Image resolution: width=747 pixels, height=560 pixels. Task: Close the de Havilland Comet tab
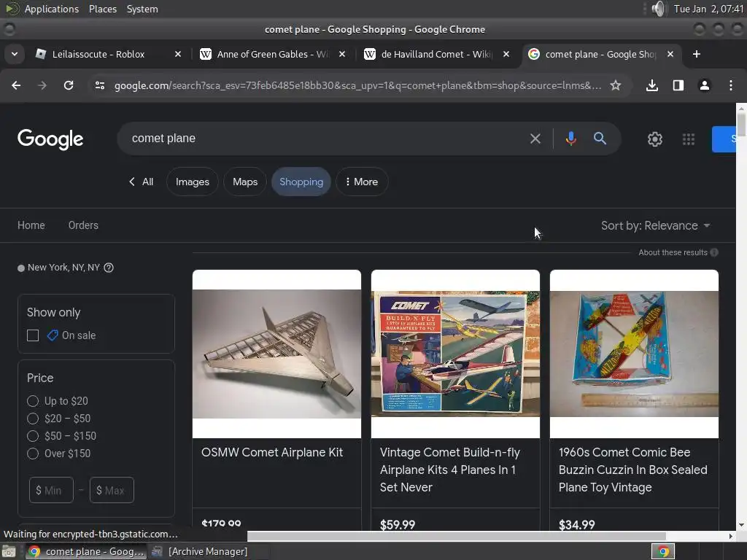click(506, 54)
